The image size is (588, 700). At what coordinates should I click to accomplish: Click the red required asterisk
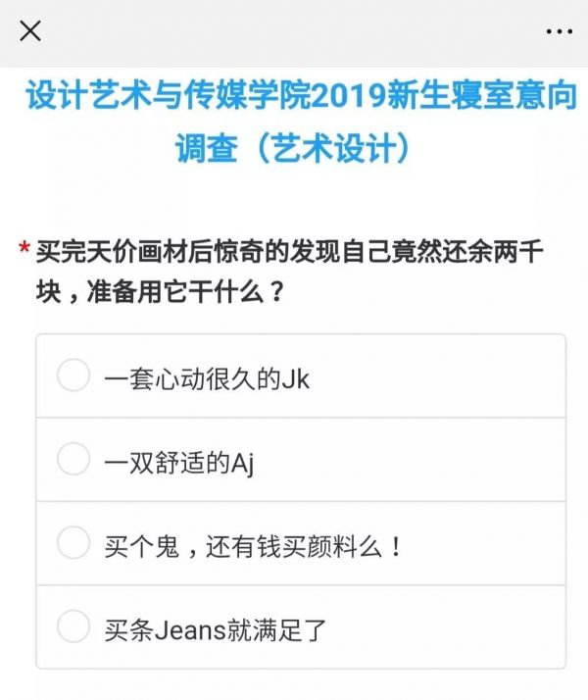23,251
